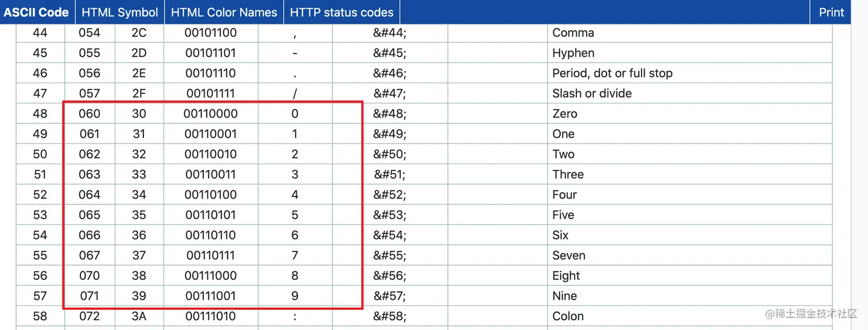Select the 'Five' description cell

tap(690, 215)
